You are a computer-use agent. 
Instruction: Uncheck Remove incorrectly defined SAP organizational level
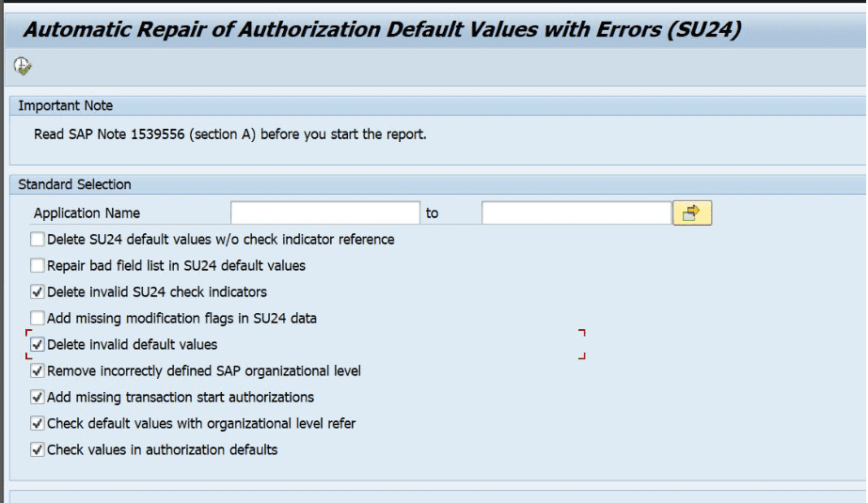38,371
